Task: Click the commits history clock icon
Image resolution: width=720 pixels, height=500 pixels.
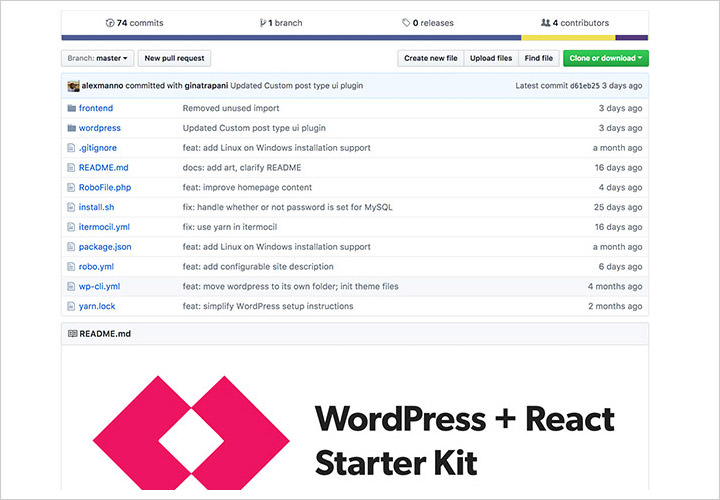Action: [110, 23]
